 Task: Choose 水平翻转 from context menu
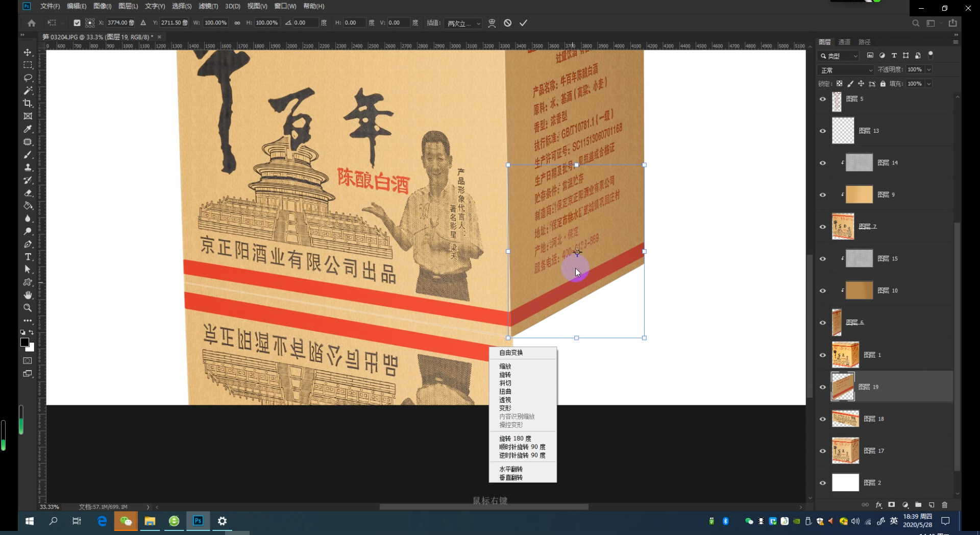[523, 469]
